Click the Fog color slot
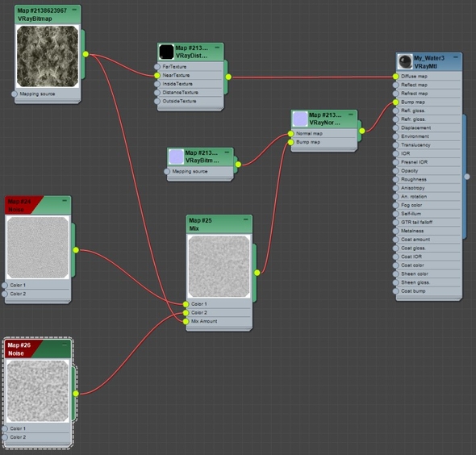This screenshot has height=455, width=476. 428,205
